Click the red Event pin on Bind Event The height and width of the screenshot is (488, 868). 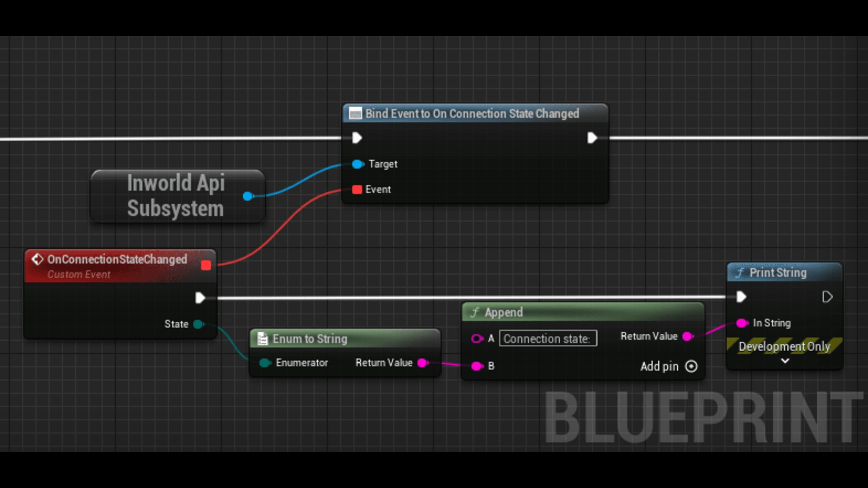pos(357,189)
